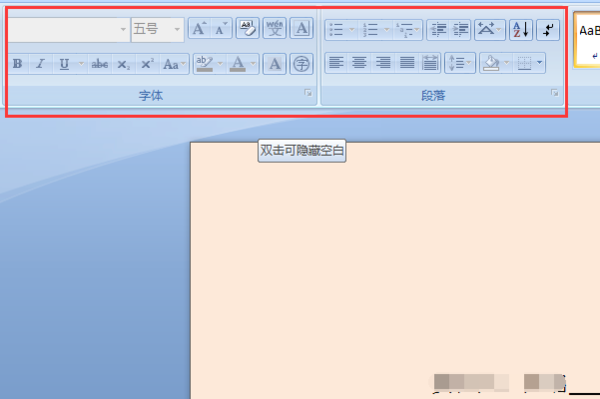The width and height of the screenshot is (600, 399).
Task: Center align the paragraph
Action: point(359,63)
